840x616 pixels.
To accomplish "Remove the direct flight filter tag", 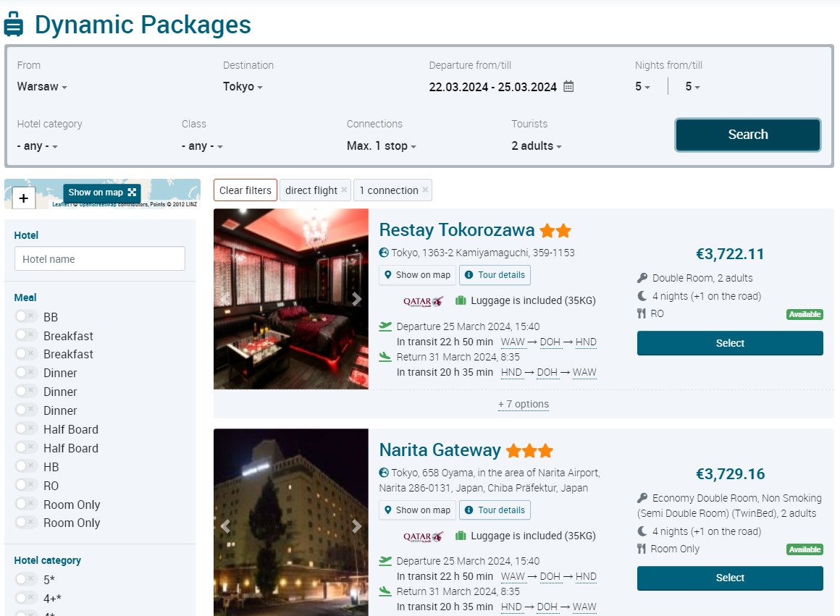I will pyautogui.click(x=344, y=190).
